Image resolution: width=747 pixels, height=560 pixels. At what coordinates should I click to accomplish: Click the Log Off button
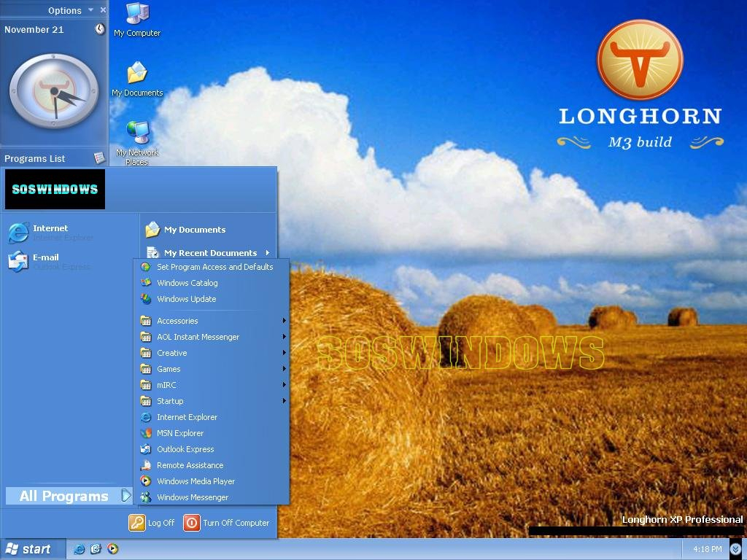pos(152,522)
